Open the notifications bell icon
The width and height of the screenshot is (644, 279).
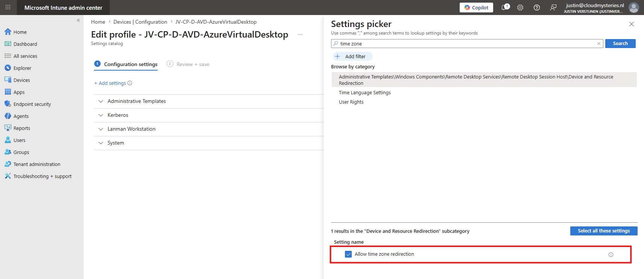[x=505, y=7]
